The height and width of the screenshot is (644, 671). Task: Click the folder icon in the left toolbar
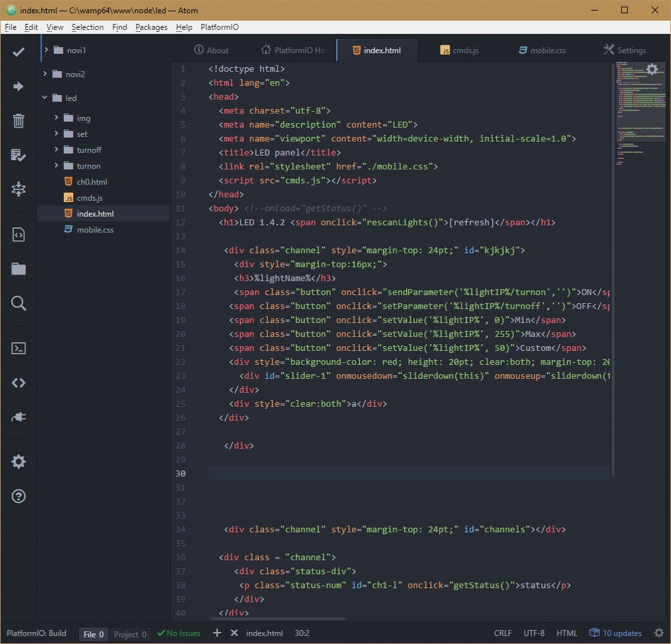(19, 269)
